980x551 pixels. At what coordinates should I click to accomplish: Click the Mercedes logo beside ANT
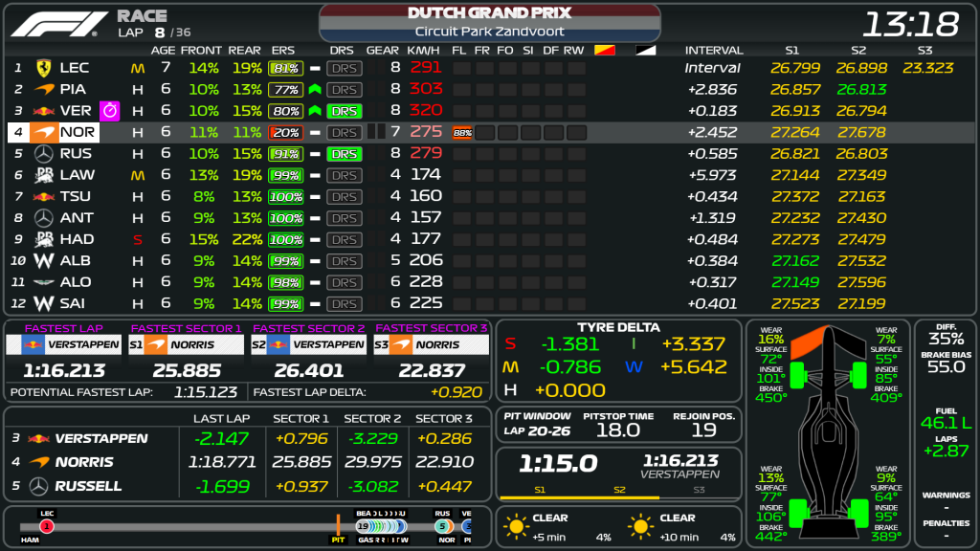pyautogui.click(x=43, y=218)
